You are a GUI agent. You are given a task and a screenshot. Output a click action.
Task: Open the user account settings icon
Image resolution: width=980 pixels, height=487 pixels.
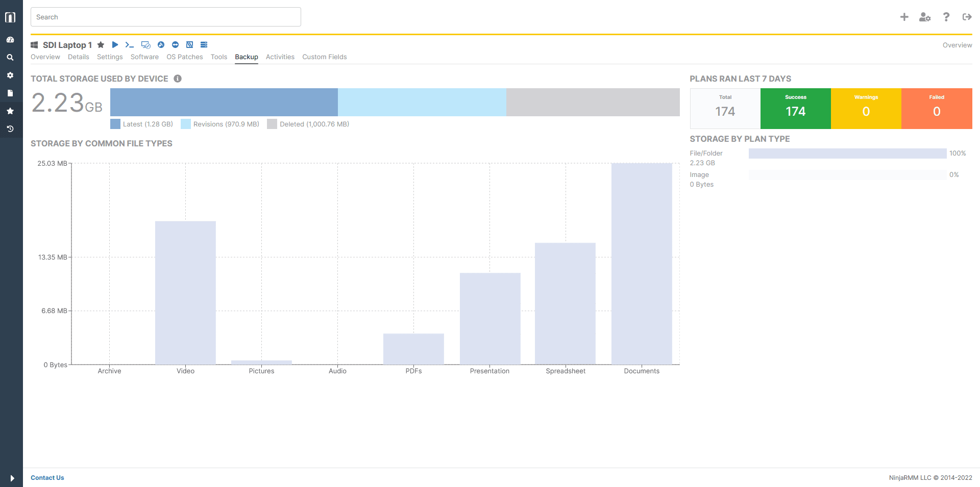[924, 17]
